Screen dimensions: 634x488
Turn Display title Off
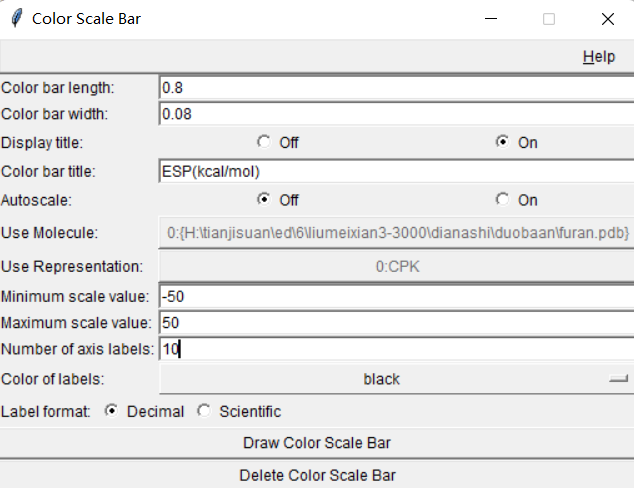click(264, 142)
